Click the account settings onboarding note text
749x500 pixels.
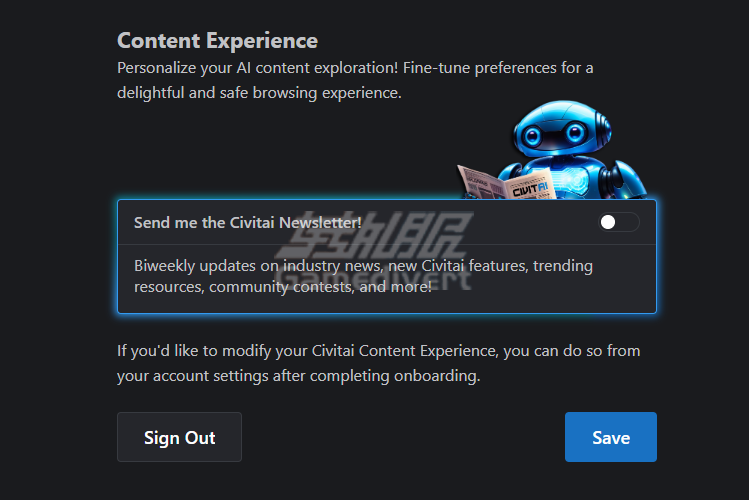coord(379,363)
